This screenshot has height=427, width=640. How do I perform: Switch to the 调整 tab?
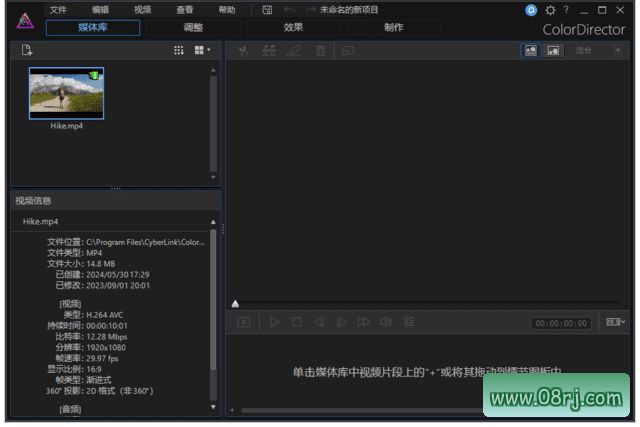193,27
